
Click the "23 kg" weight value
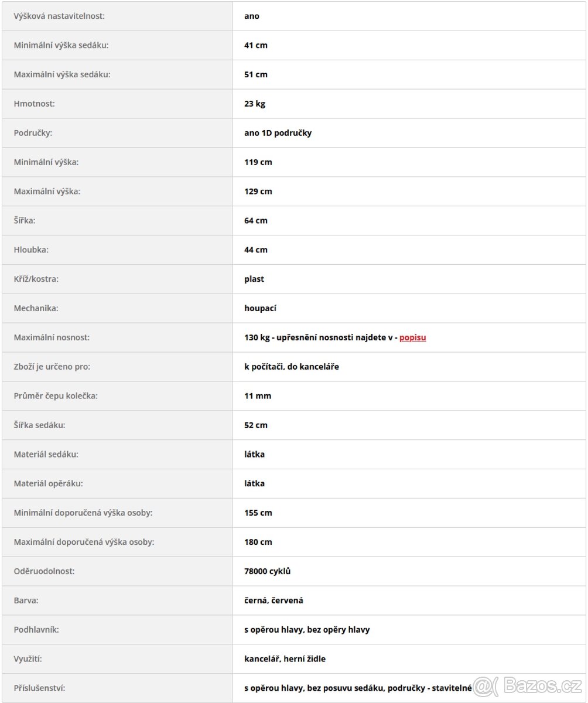pos(255,104)
